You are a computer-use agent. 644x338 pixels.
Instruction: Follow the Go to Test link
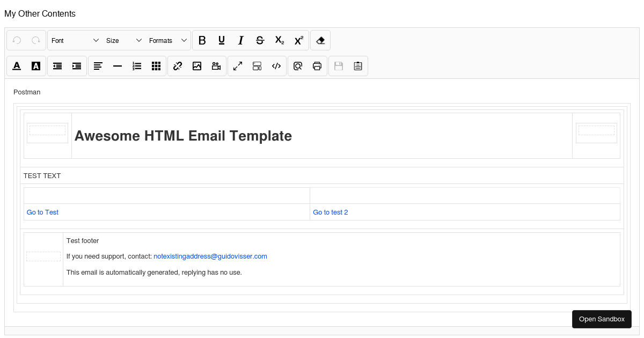(x=42, y=212)
